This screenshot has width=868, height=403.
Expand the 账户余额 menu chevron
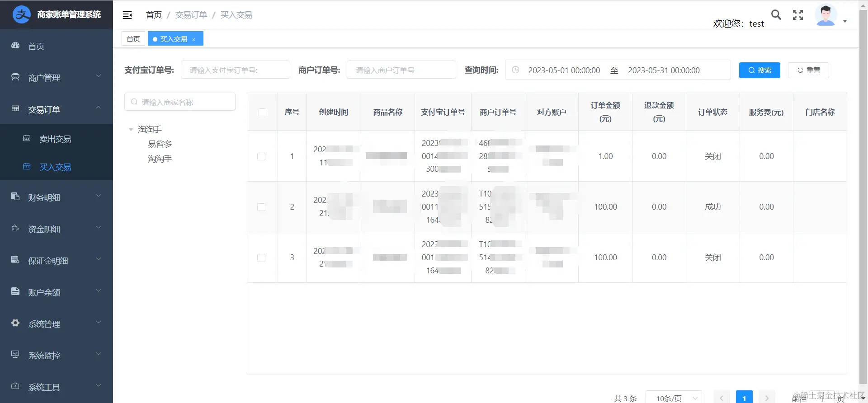pos(99,291)
